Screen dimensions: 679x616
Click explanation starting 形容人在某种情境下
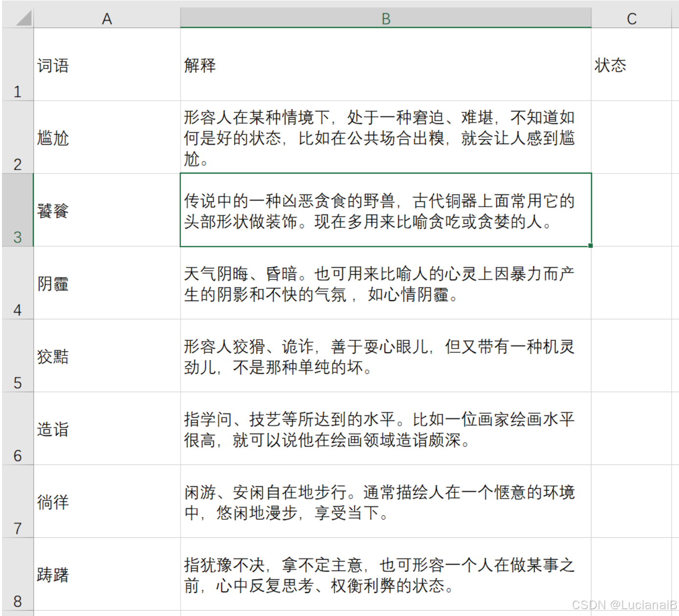(385, 137)
